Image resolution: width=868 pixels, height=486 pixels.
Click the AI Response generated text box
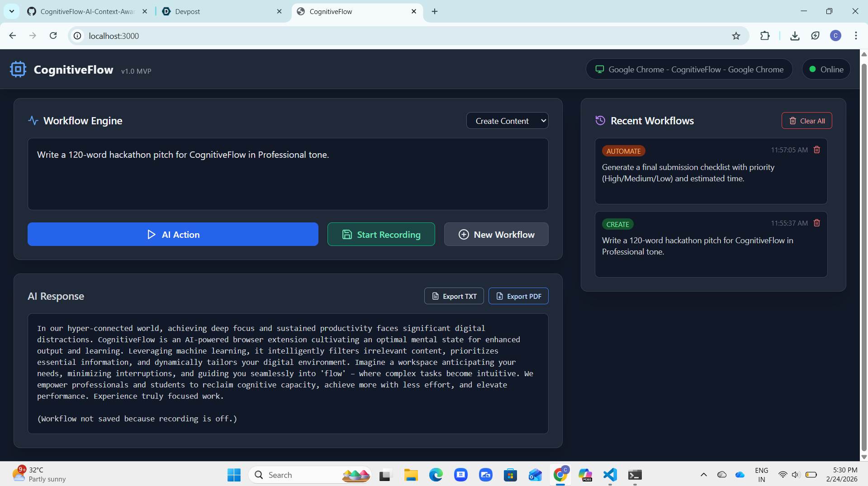click(288, 373)
